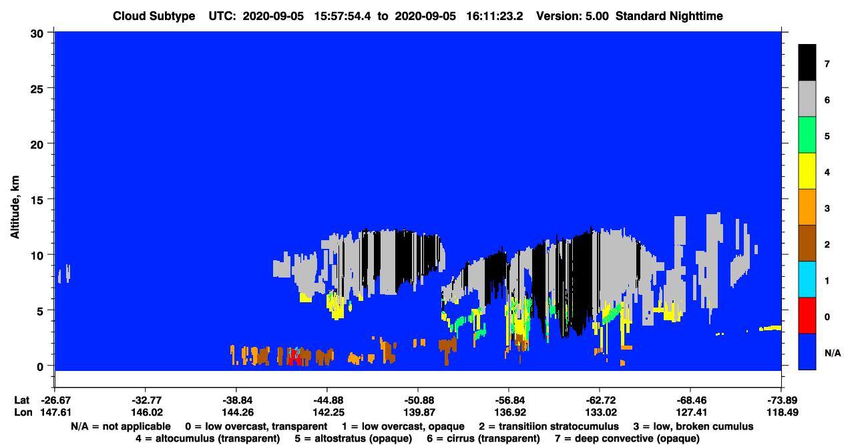Click the 'Lon' row label
Image resolution: width=868 pixels, height=445 pixels.
pos(22,413)
